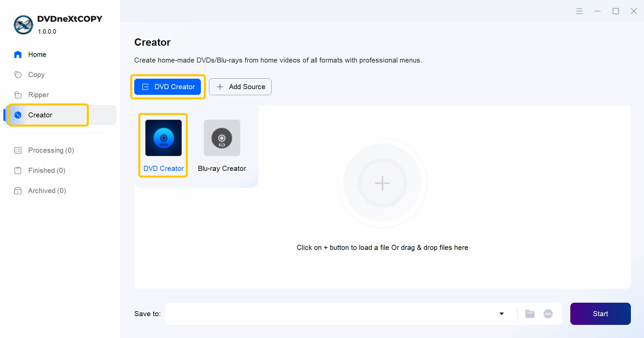644x338 pixels.
Task: Click the blue DVD Creator mode button
Action: point(168,87)
